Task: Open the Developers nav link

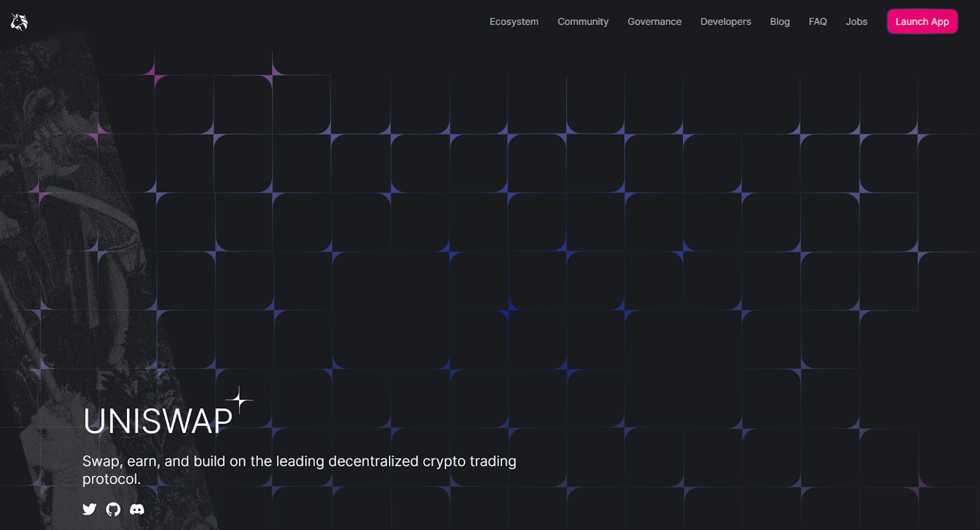Action: click(726, 21)
